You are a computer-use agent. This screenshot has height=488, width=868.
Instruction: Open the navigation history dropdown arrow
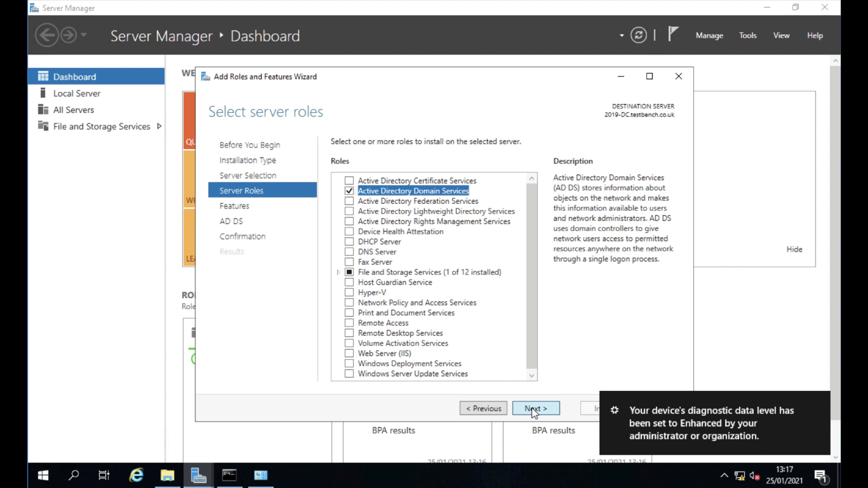pyautogui.click(x=622, y=35)
